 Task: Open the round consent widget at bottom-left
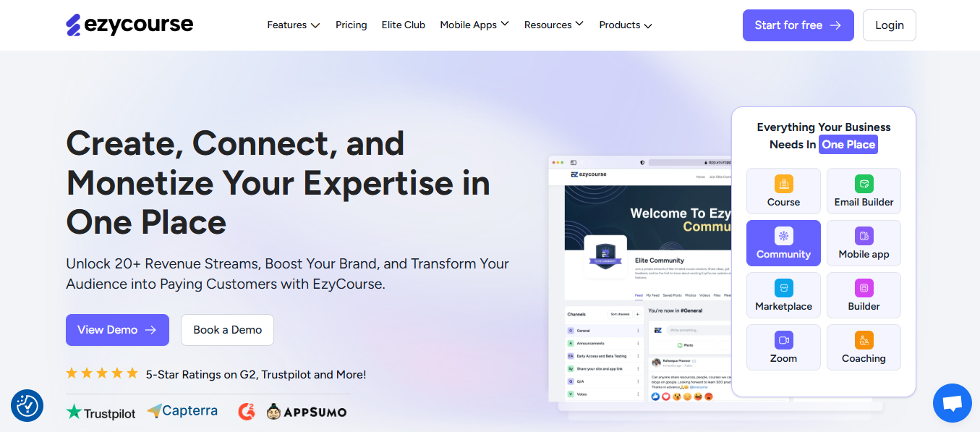pyautogui.click(x=27, y=406)
